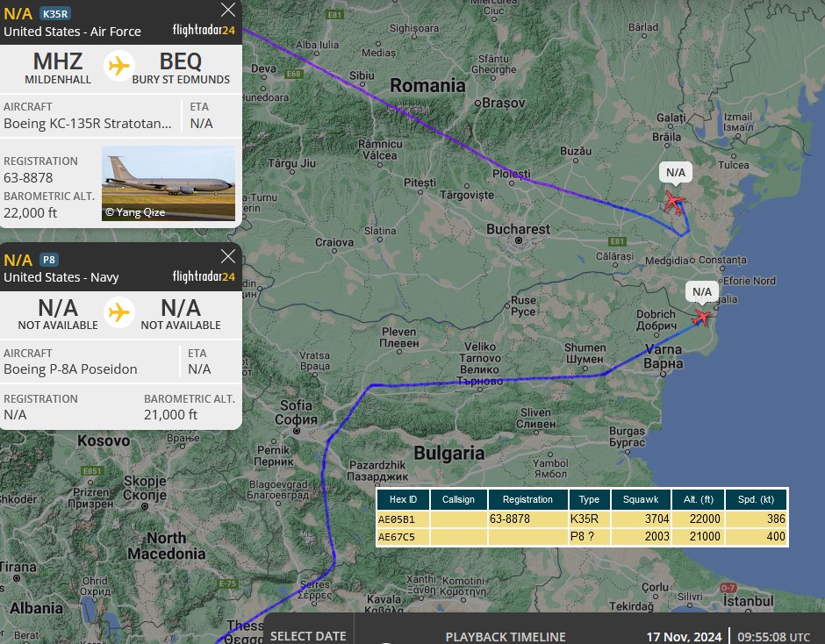This screenshot has height=644, width=825.
Task: Click the Bucharest city marker on map
Action: [x=519, y=240]
